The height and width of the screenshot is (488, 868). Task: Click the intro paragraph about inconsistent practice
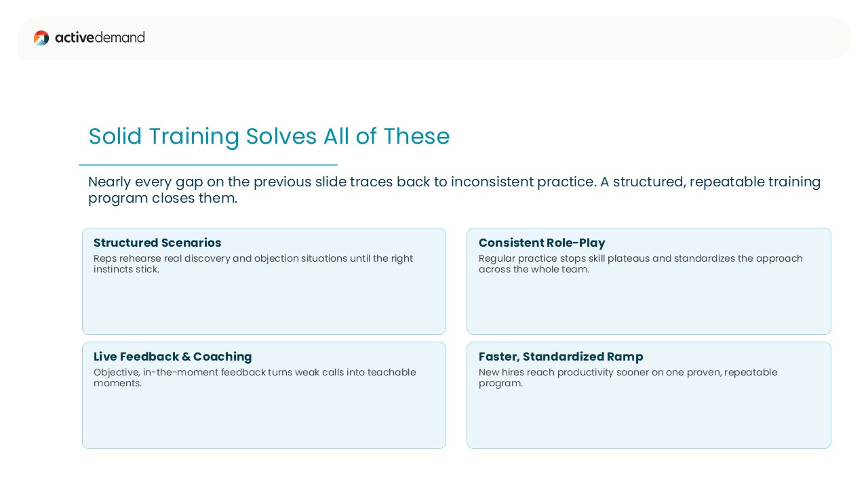454,190
